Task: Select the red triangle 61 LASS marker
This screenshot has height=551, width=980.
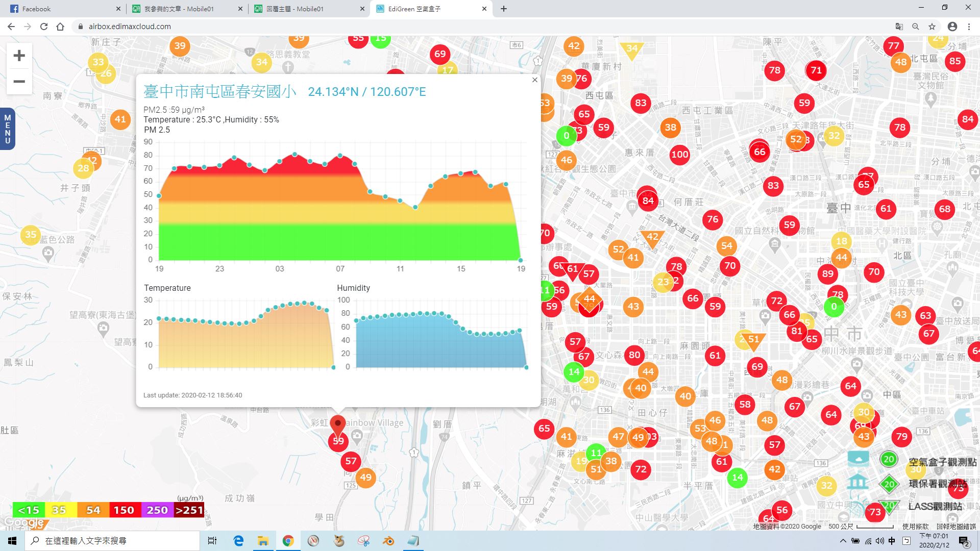Action: (x=573, y=270)
